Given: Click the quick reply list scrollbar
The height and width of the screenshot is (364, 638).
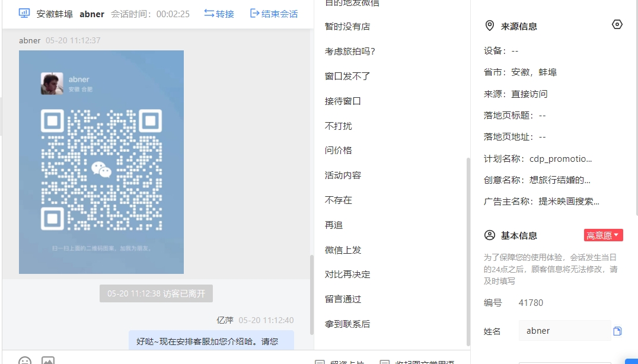Looking at the screenshot, I should coord(468,251).
